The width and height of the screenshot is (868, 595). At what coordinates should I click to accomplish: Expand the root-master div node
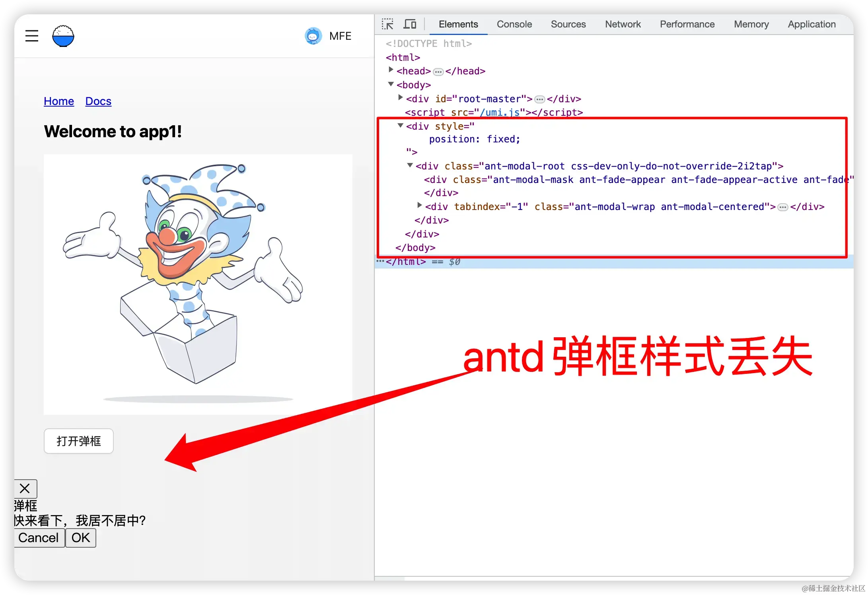click(401, 97)
